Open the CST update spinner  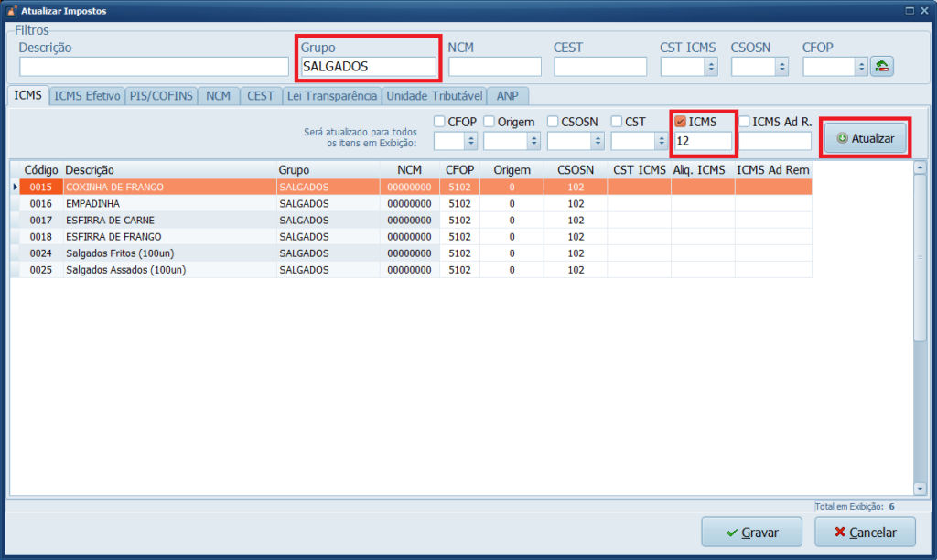pos(661,141)
